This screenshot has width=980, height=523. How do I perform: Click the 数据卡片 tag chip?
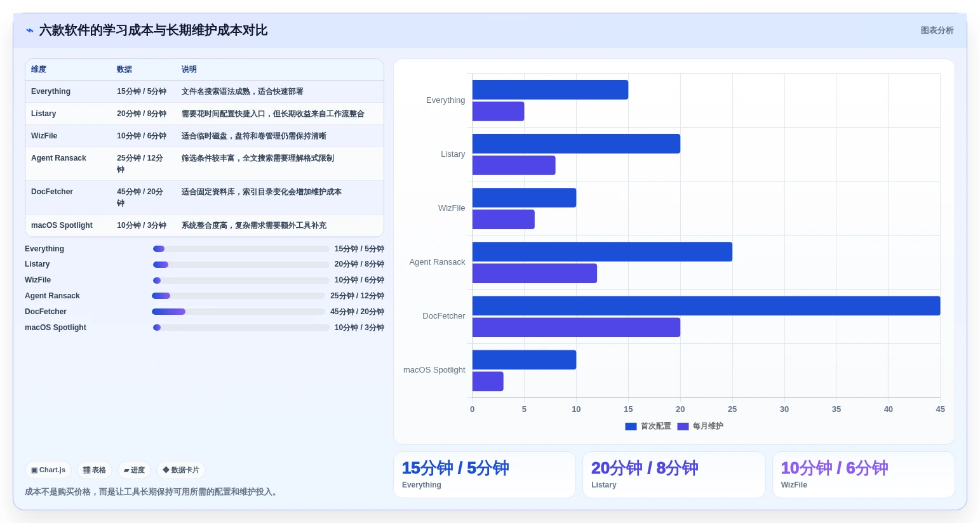tap(181, 470)
